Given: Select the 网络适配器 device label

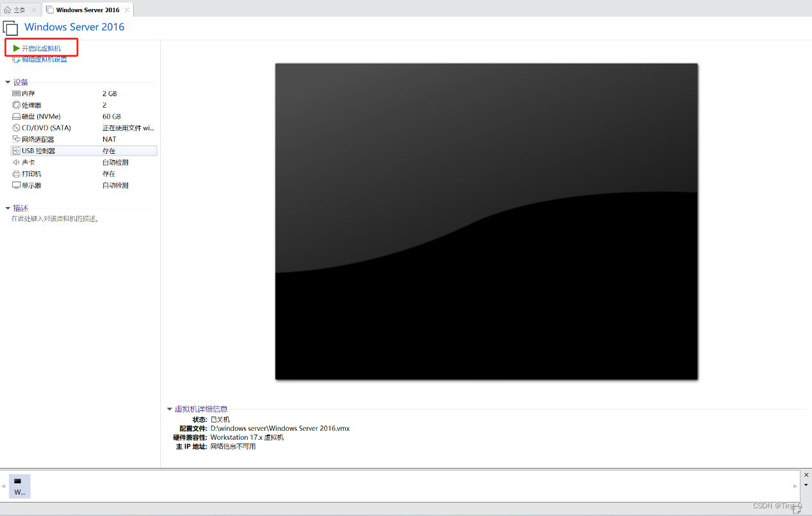Looking at the screenshot, I should click(38, 139).
